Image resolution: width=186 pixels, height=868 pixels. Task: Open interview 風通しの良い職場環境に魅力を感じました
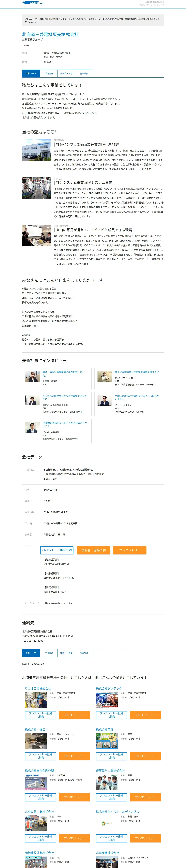click(x=63, y=374)
